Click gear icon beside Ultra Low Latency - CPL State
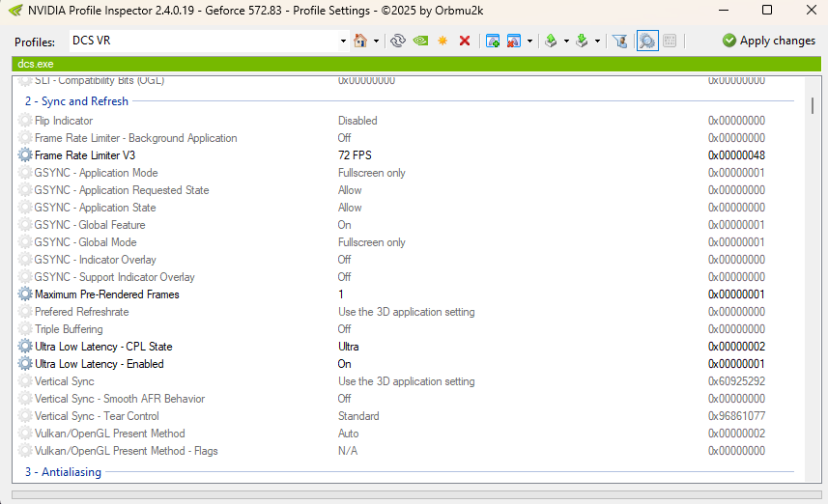This screenshot has width=828, height=504. click(25, 347)
